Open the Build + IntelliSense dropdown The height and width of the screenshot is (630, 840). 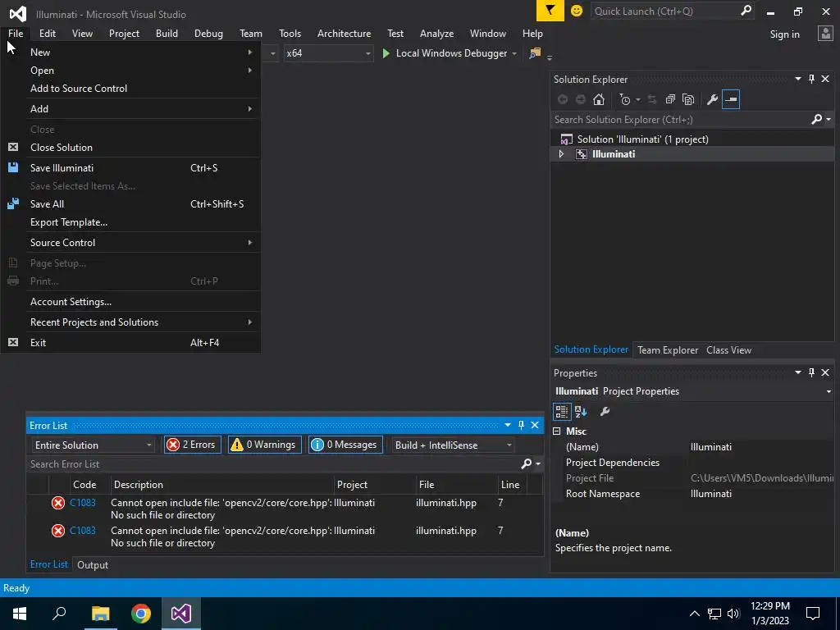454,445
